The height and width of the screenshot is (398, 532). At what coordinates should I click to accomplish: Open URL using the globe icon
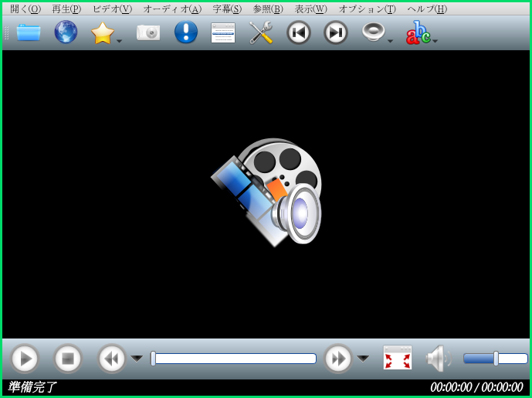pos(66,32)
